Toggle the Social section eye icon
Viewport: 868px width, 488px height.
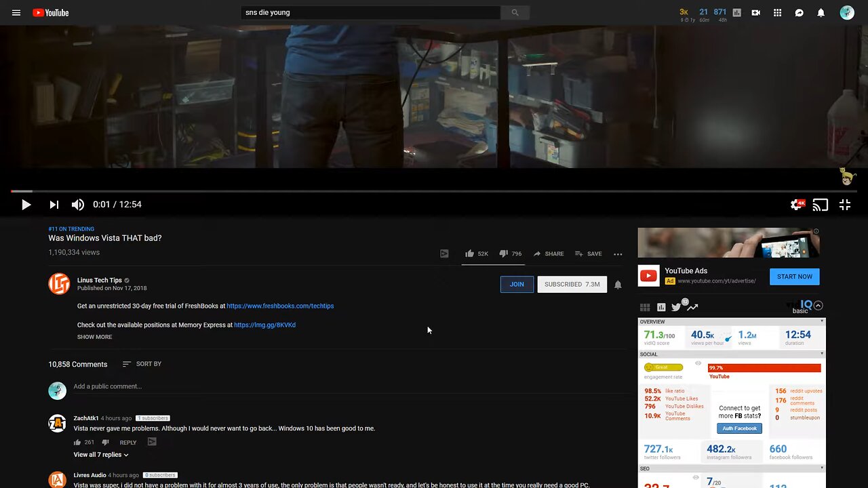pos(698,364)
